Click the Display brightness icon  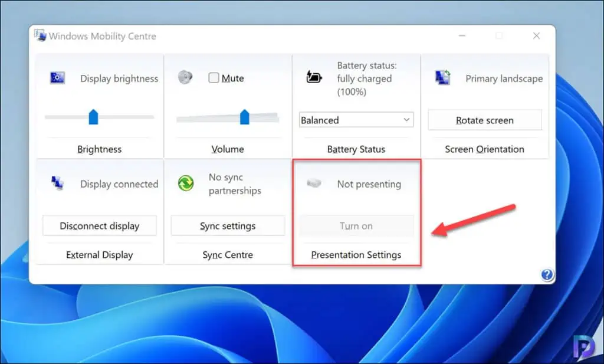pos(57,78)
